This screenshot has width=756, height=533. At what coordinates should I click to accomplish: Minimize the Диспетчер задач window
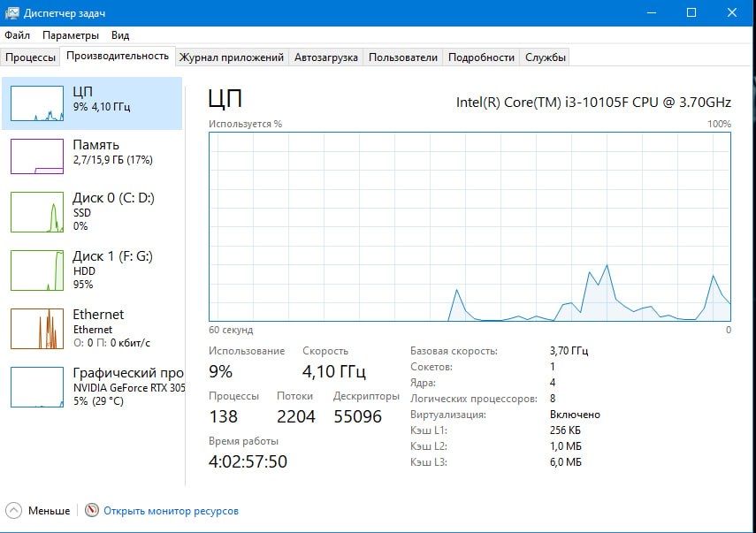tap(652, 13)
